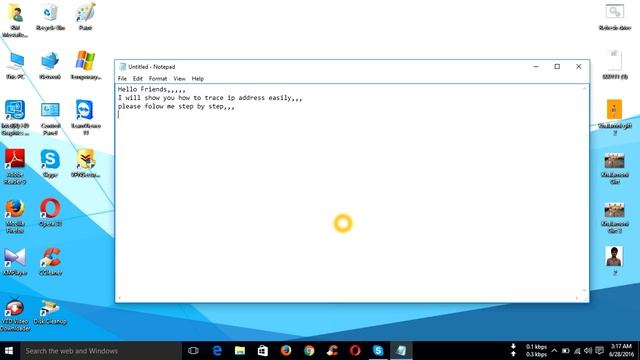Select the yellow download-arrow desktop shortcut beside Skype
640x360 pixels.
click(x=85, y=164)
